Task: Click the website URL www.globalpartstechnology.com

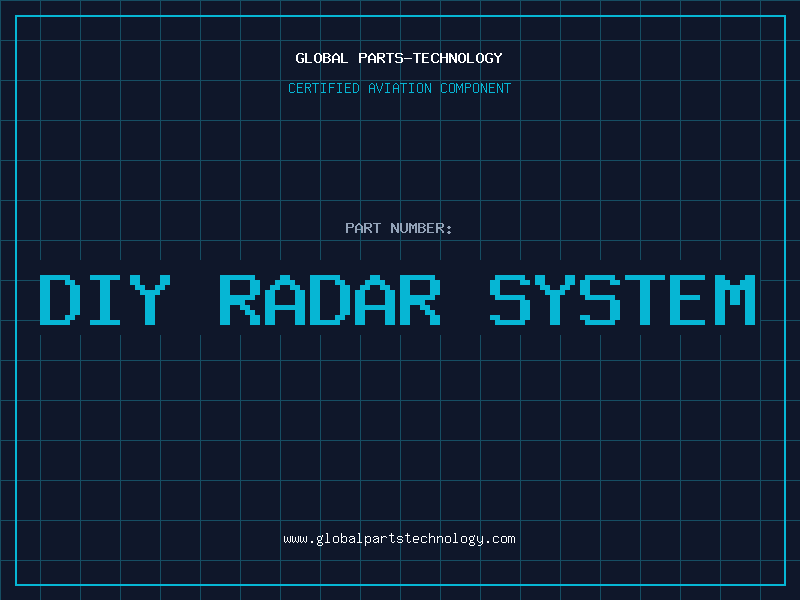Action: 399,539
